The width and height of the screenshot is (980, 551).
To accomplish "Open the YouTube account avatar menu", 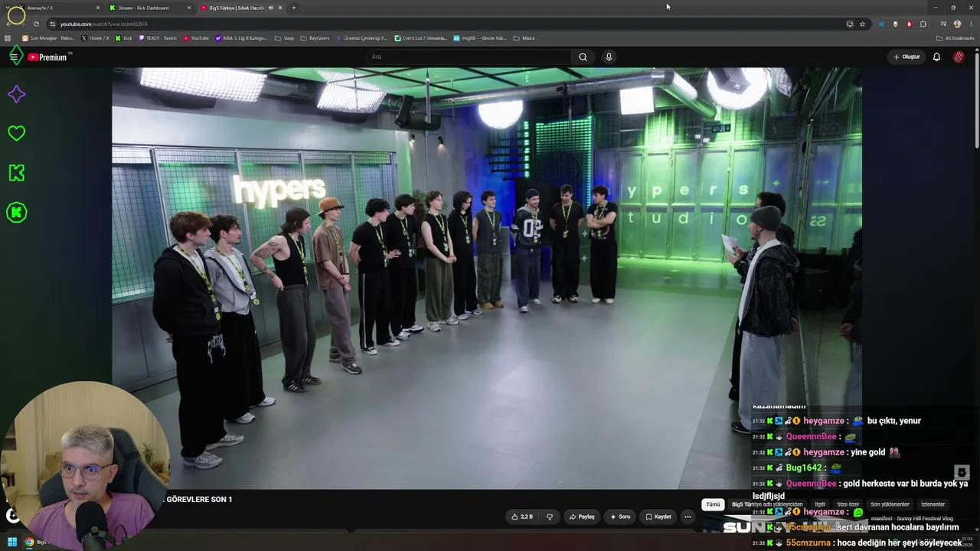I will pyautogui.click(x=959, y=57).
